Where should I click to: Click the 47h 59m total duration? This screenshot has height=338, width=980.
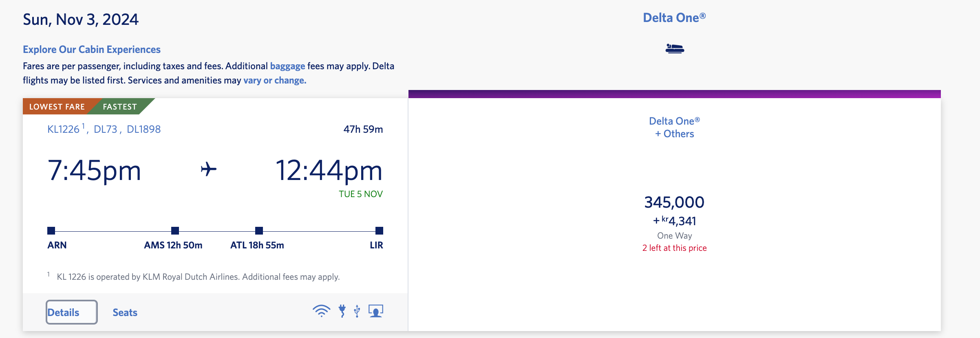point(363,129)
